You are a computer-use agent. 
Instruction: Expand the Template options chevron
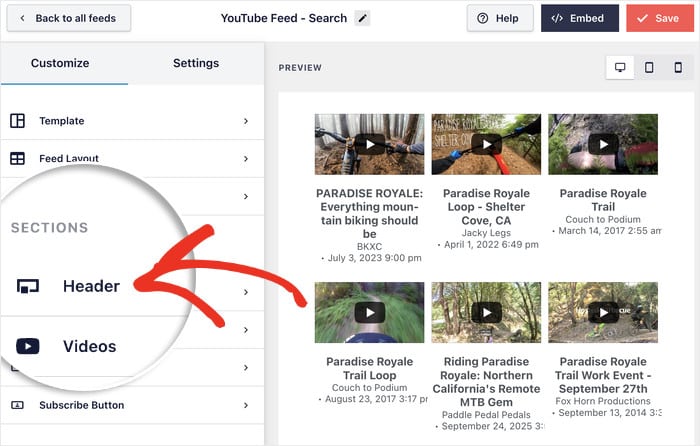(246, 121)
